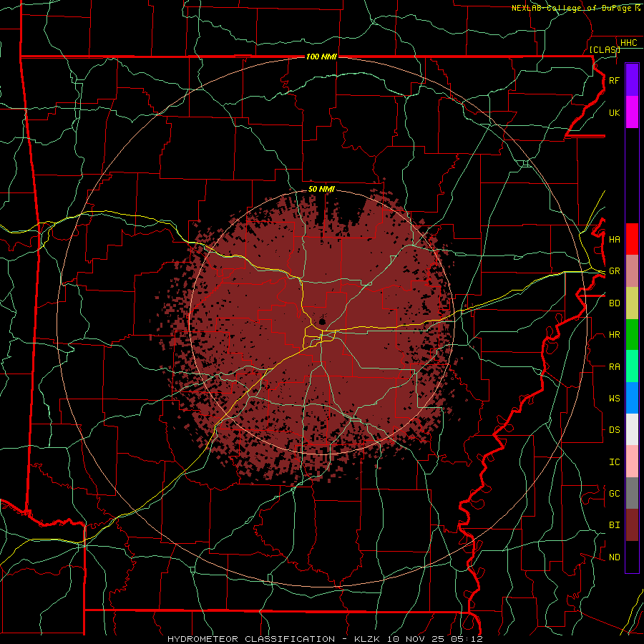Click the IC legend label
Image resolution: width=644 pixels, height=644 pixels.
click(x=614, y=462)
